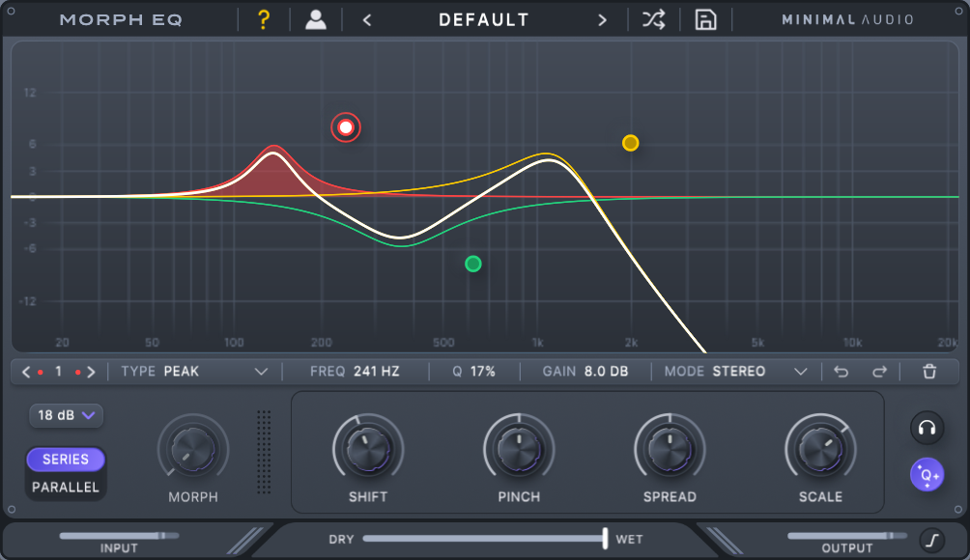Open the 18 dB range dropdown
Screen dimensions: 970x560
[66, 415]
